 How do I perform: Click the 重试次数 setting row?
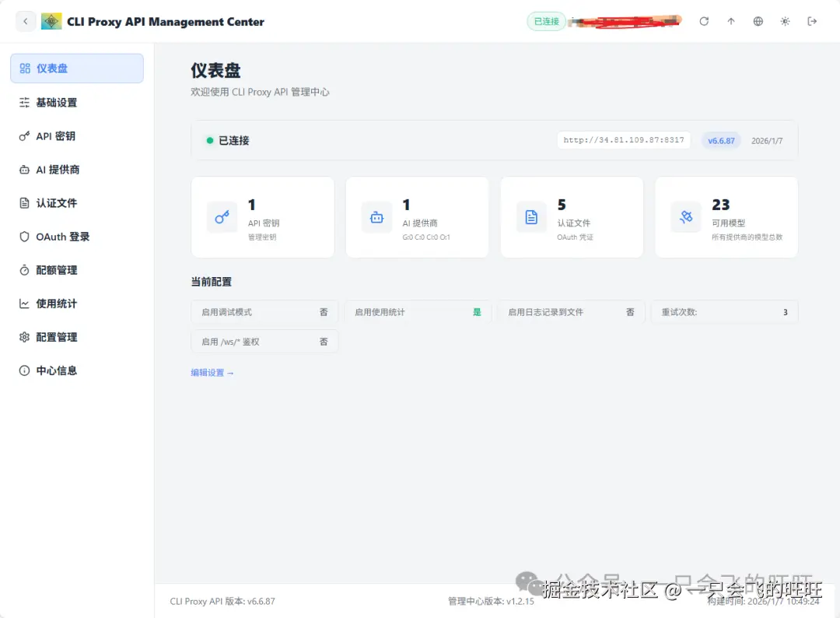[x=724, y=312]
